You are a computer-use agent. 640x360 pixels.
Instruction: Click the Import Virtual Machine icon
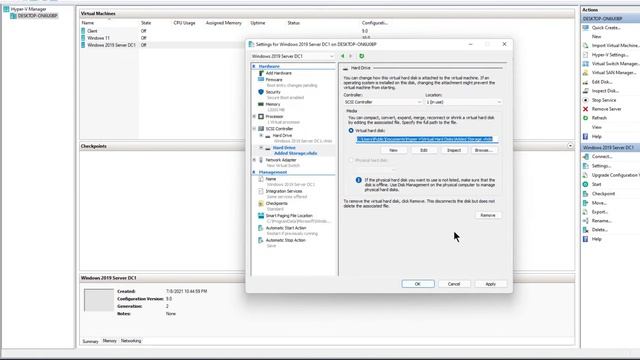pos(586,46)
